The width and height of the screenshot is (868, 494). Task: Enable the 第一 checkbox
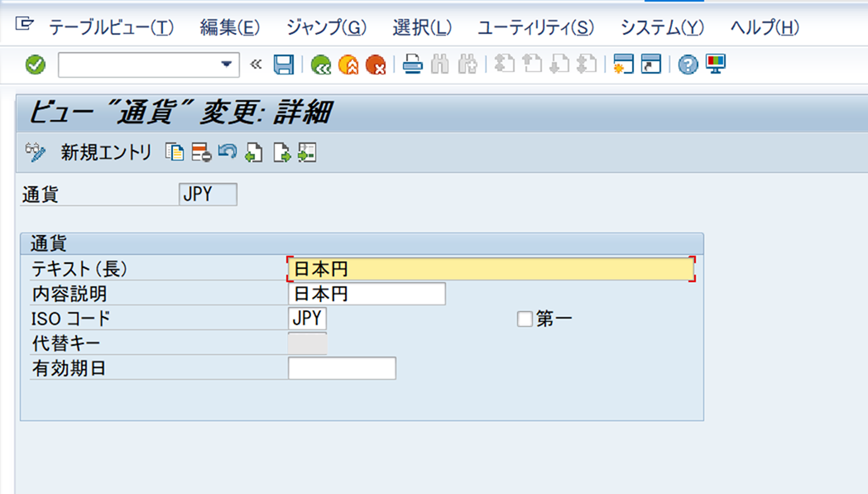(x=525, y=318)
